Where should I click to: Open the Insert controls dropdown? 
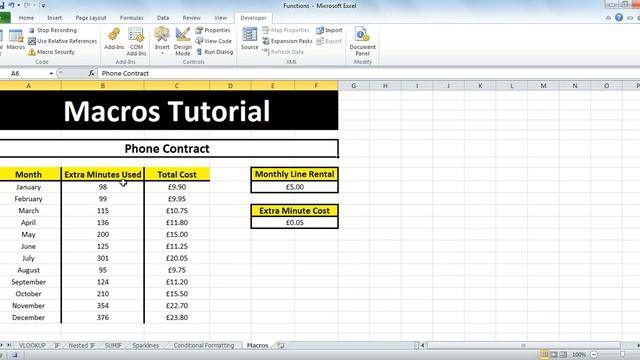coord(162,41)
